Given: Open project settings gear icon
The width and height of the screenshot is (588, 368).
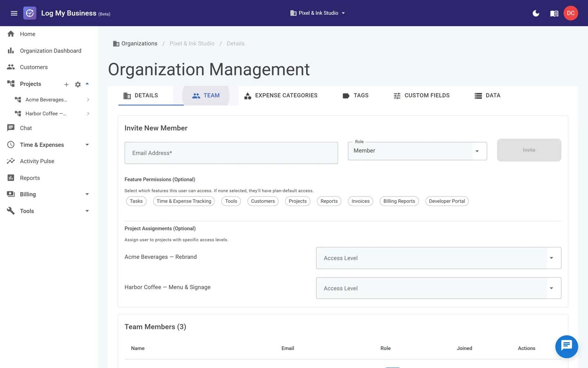Looking at the screenshot, I should coord(78,84).
